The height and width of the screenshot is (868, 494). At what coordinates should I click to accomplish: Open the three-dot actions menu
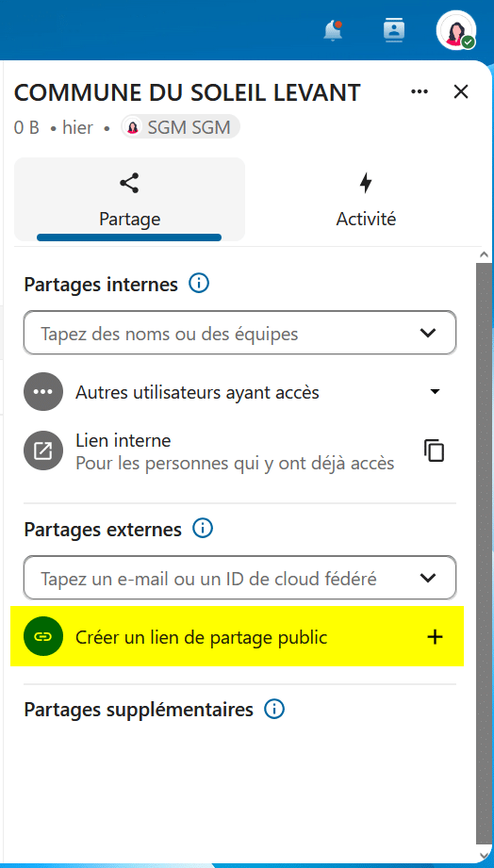coord(420,92)
